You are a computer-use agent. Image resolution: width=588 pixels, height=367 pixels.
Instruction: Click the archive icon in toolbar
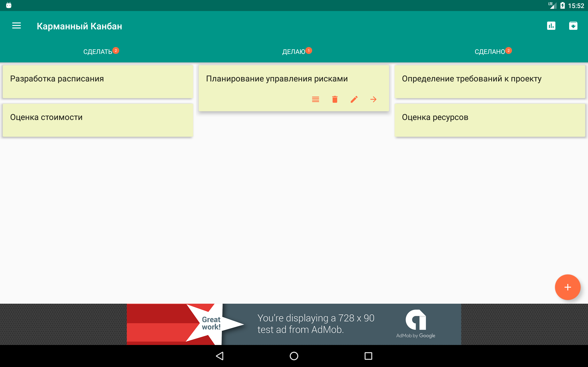[573, 26]
